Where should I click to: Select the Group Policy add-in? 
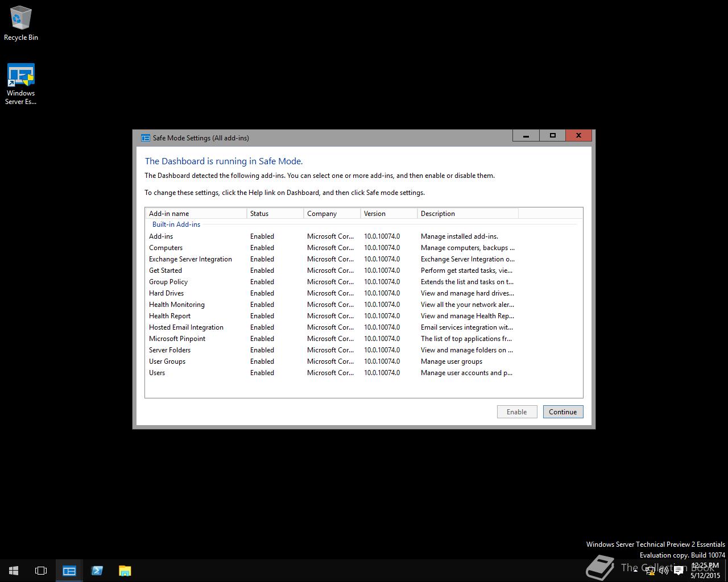pos(332,282)
